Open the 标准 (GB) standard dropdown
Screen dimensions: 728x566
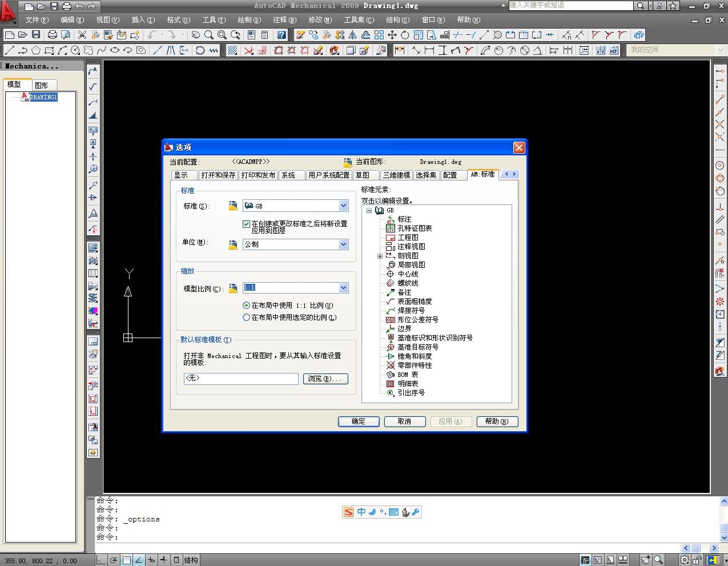tap(343, 206)
